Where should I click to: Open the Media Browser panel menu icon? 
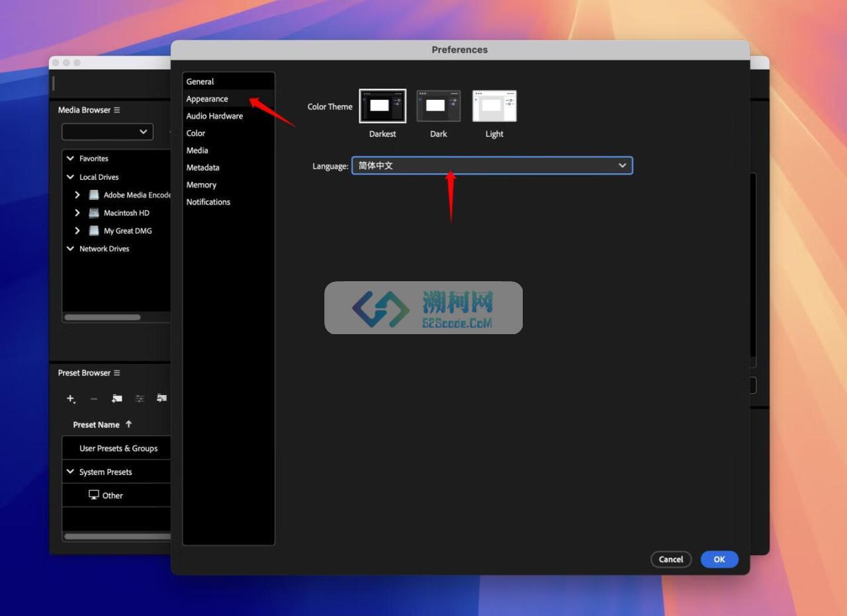(116, 110)
